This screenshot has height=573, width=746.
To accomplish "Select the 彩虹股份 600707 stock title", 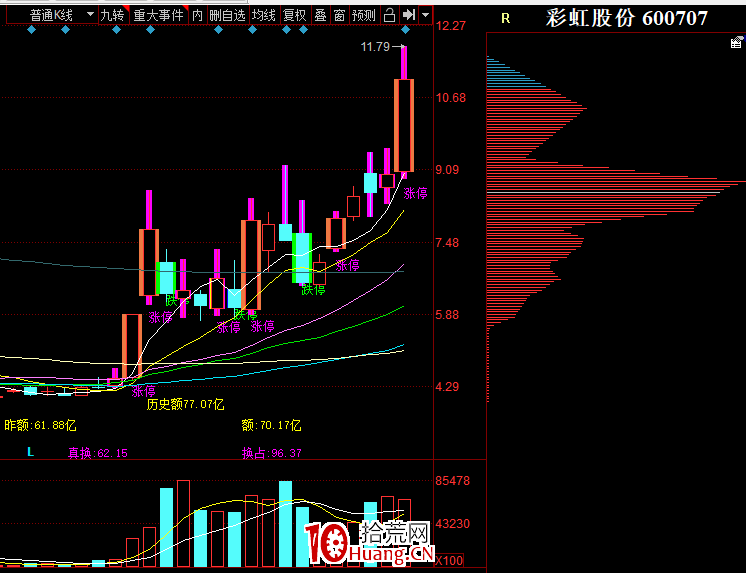I will coord(627,19).
